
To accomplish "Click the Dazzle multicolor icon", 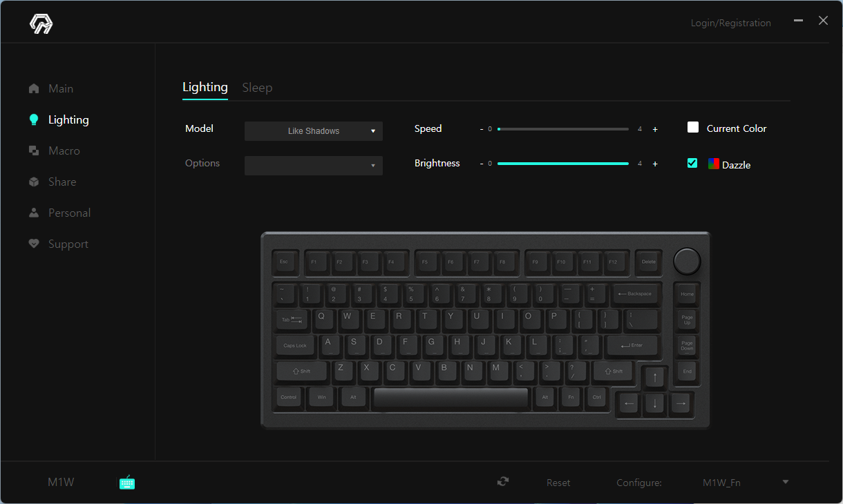I will tap(714, 164).
